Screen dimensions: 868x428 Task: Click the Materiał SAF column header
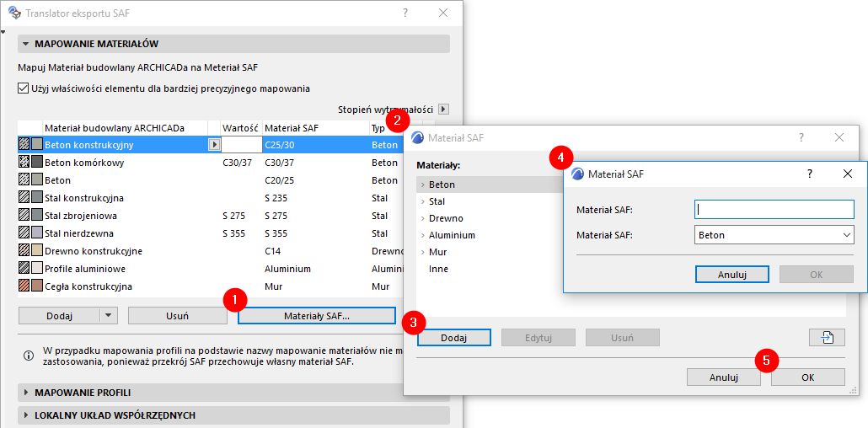click(x=315, y=128)
